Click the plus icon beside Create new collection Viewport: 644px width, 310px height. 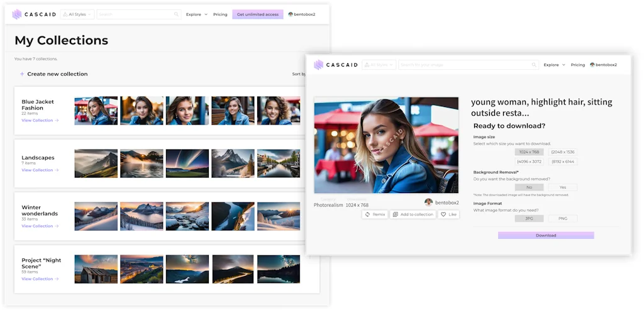click(22, 74)
